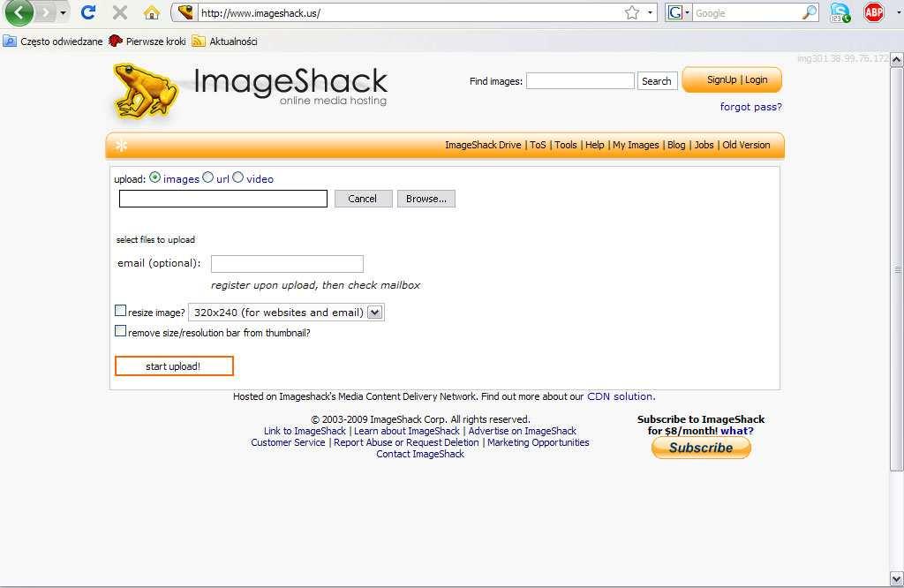
Task: Click the ImageShack yellow frog logo
Action: pyautogui.click(x=144, y=91)
